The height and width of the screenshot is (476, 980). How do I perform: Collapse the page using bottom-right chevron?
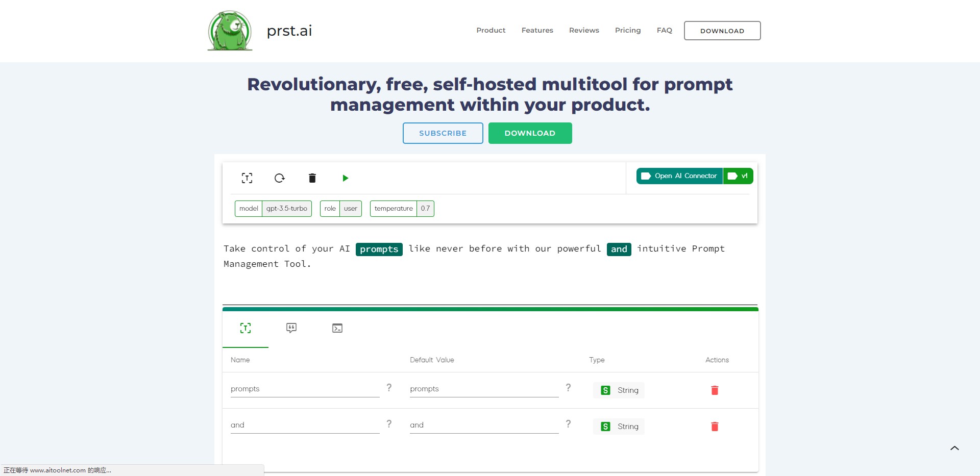tap(954, 447)
